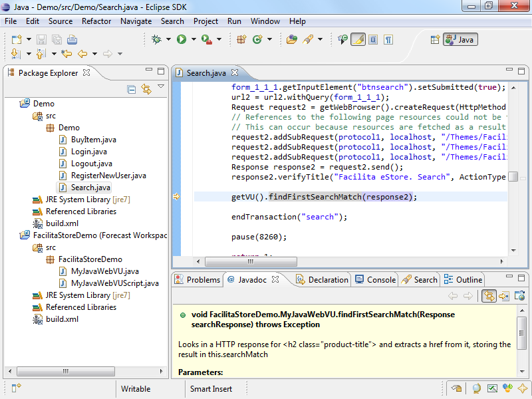Viewport: 532px width, 399px height.
Task: Click the editor vertical scrollbar thumb
Action: click(513, 177)
